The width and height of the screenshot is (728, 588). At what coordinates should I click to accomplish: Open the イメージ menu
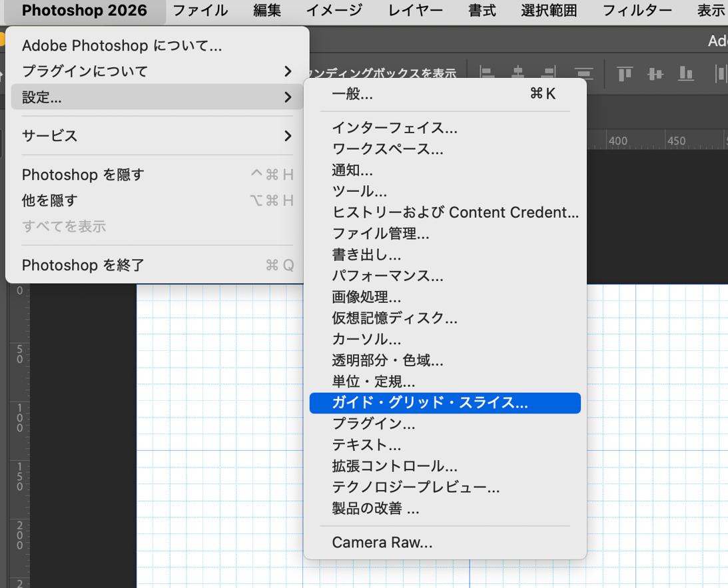334,10
